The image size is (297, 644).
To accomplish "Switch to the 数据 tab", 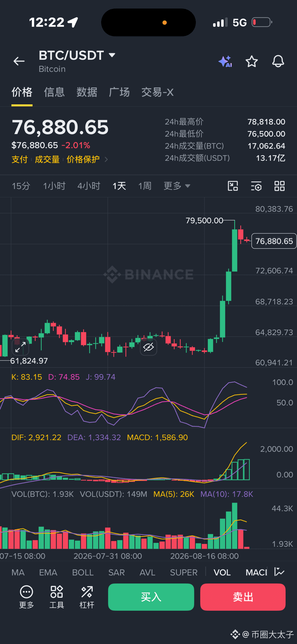I will (x=87, y=92).
